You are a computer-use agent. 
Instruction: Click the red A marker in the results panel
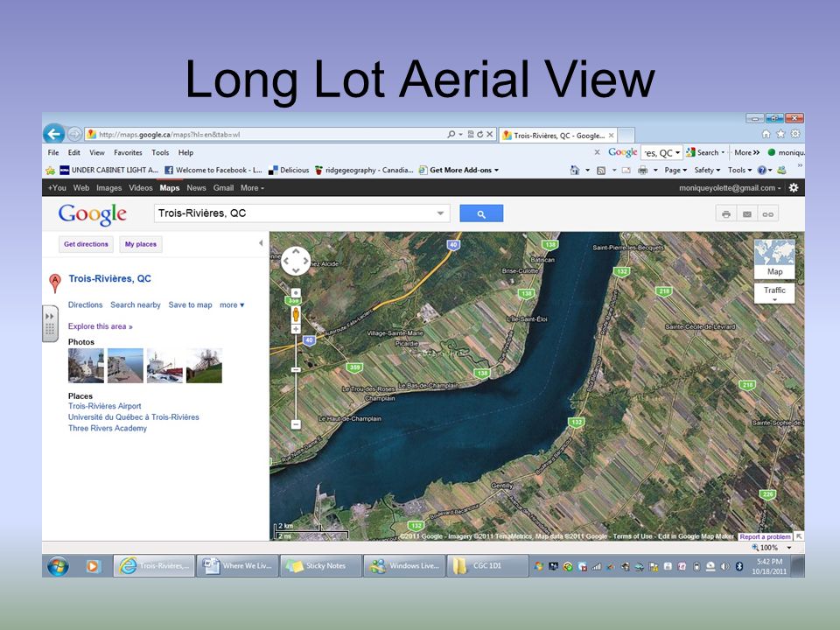54,283
